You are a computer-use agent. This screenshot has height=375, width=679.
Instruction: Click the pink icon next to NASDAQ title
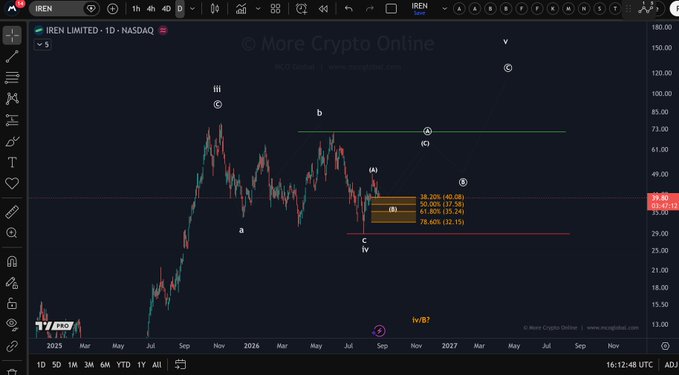pyautogui.click(x=163, y=30)
